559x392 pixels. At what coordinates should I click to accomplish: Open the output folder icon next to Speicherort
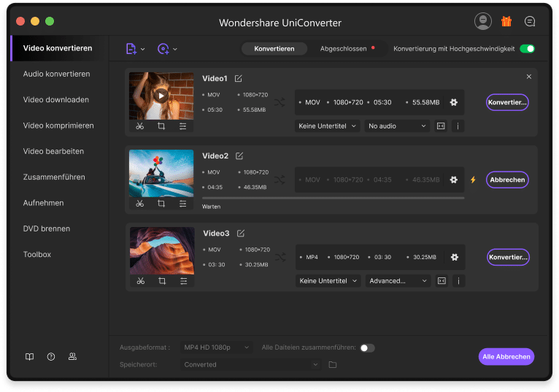point(333,364)
